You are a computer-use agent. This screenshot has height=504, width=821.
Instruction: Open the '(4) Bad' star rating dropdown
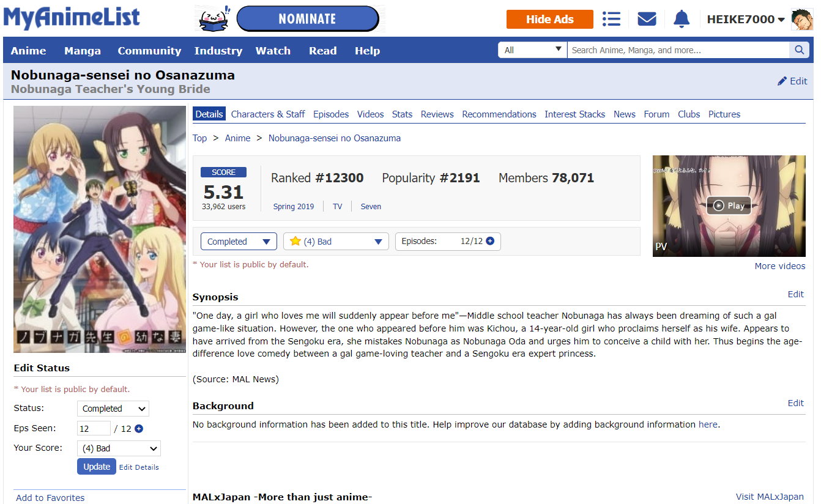[x=336, y=242]
